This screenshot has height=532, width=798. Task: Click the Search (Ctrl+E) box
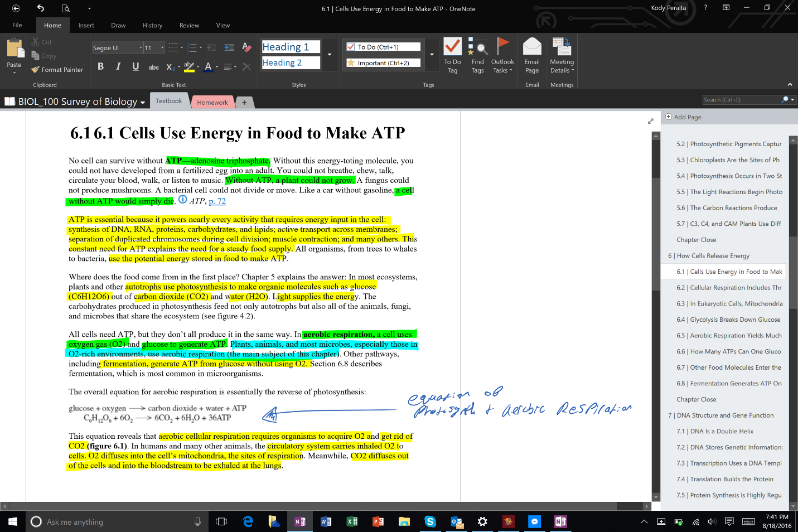(x=741, y=100)
